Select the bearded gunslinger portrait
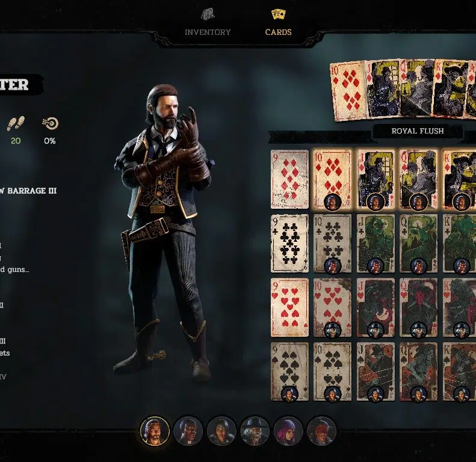Screen dimensions: 476x462 point(155,431)
